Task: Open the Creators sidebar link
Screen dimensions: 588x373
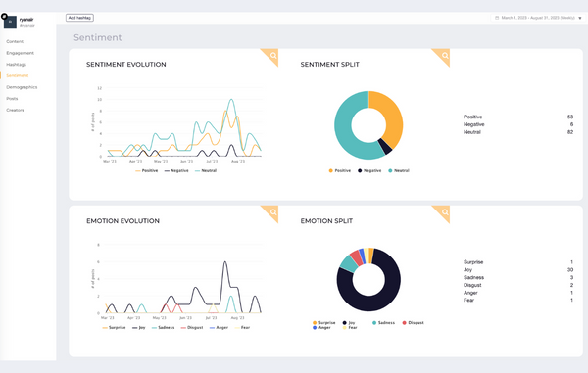Action: coord(15,110)
